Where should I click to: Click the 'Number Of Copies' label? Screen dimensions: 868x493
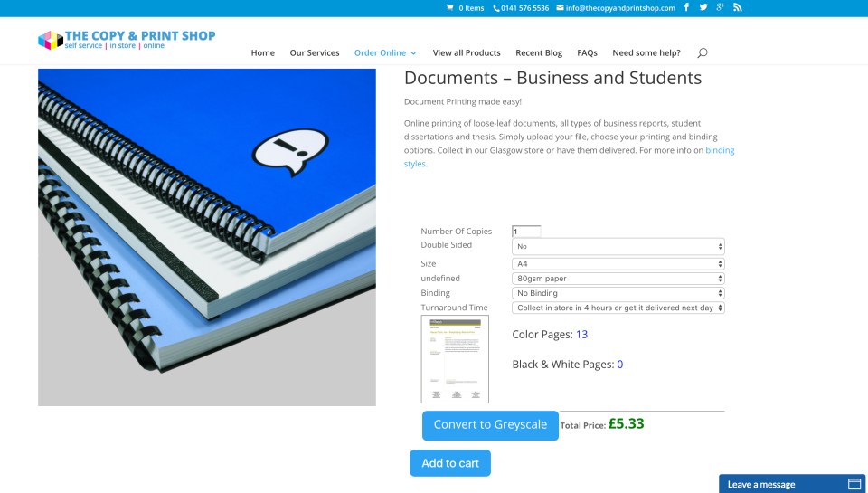(x=456, y=232)
